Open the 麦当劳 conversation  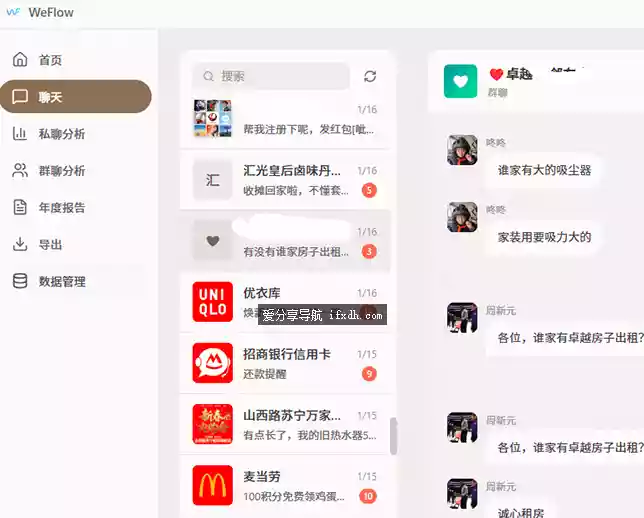tap(285, 486)
